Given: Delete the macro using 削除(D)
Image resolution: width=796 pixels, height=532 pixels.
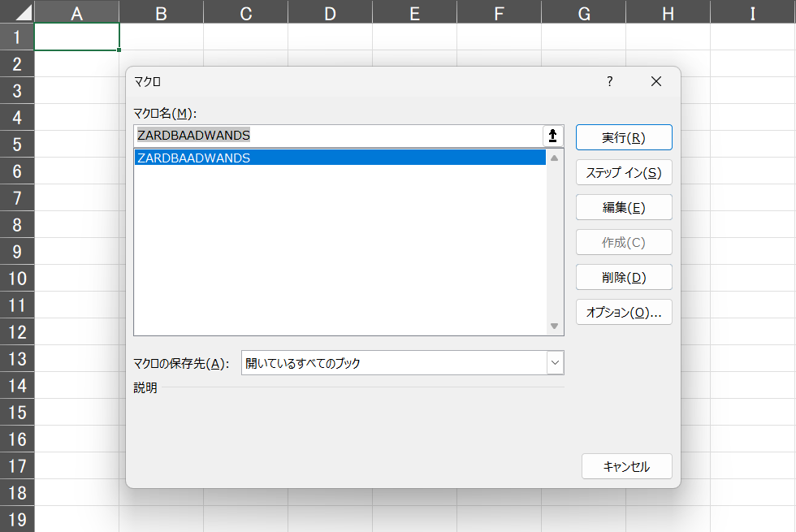Looking at the screenshot, I should point(624,277).
